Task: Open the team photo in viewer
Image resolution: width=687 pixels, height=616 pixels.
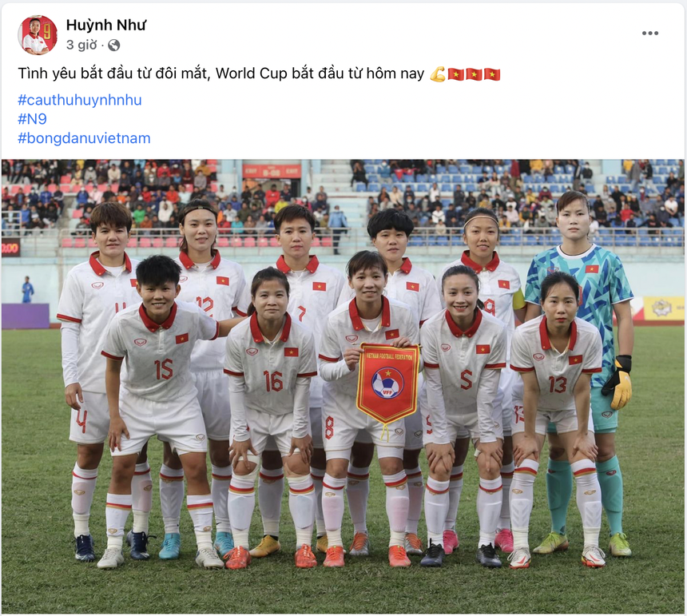Action: click(343, 386)
